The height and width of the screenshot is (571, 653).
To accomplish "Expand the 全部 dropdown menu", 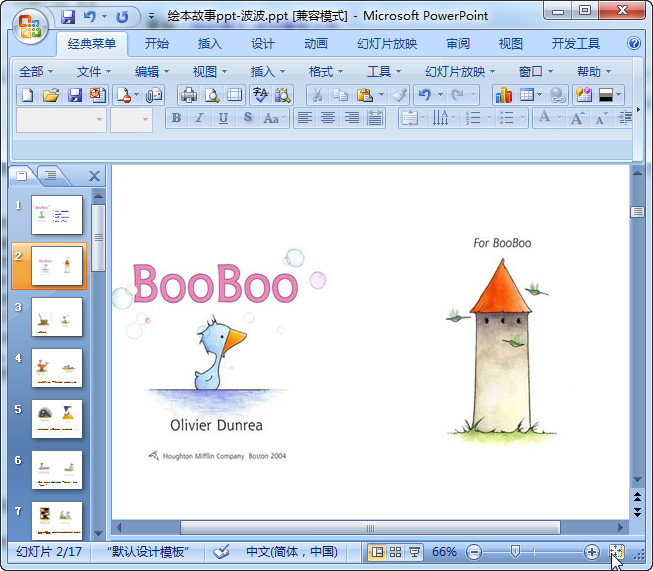I will pyautogui.click(x=36, y=72).
